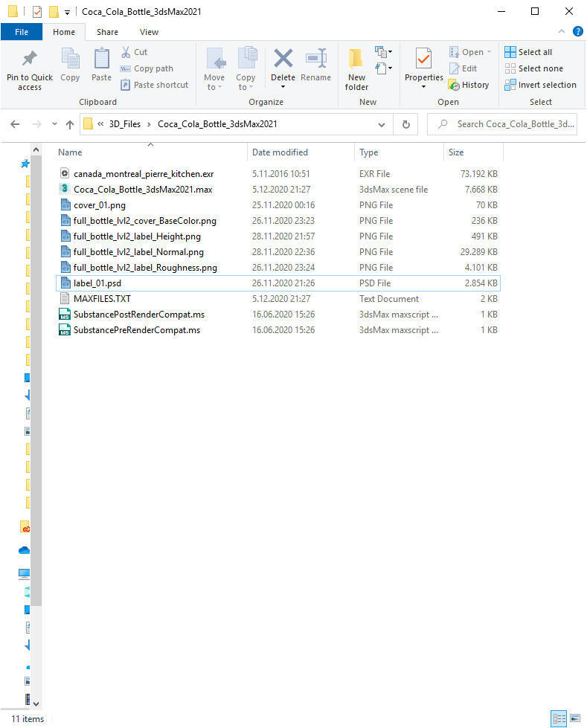Open file Properties
This screenshot has height=728, width=587.
(423, 64)
